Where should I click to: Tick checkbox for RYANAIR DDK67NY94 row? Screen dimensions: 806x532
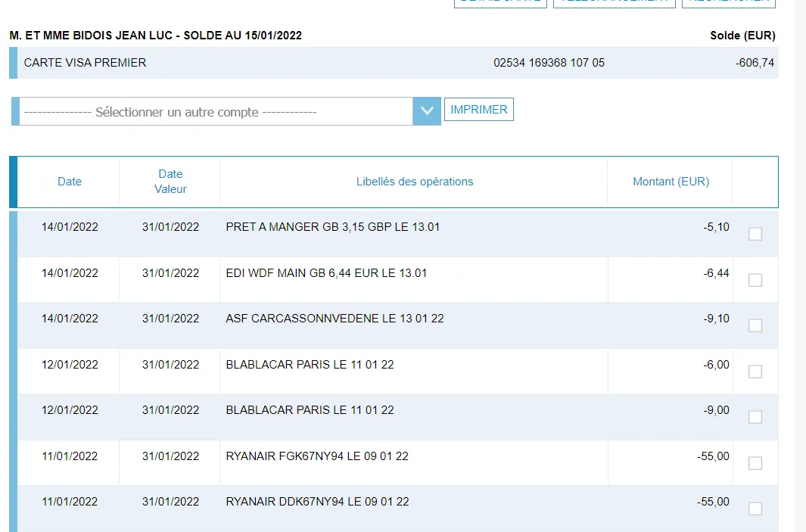coord(755,509)
